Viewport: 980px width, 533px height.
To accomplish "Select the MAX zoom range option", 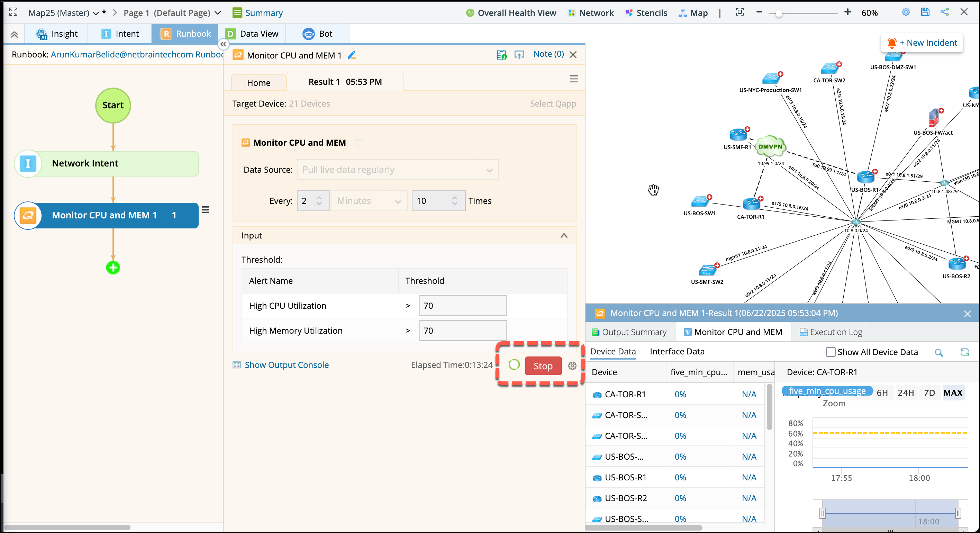I will [953, 393].
